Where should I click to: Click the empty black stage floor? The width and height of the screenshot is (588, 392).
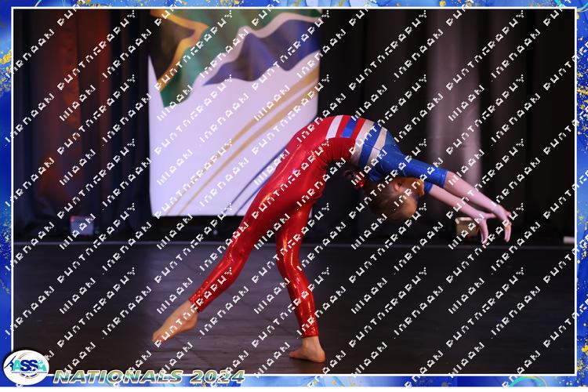pyautogui.click(x=439, y=306)
